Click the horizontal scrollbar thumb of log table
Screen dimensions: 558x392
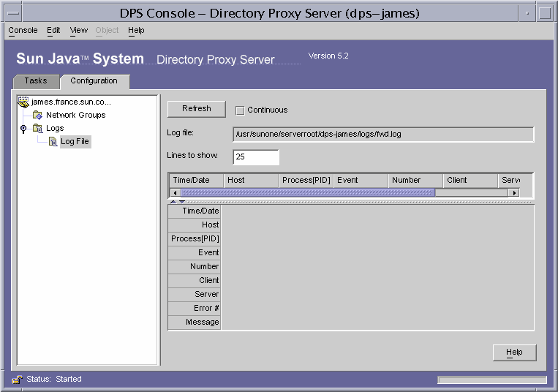pyautogui.click(x=308, y=193)
